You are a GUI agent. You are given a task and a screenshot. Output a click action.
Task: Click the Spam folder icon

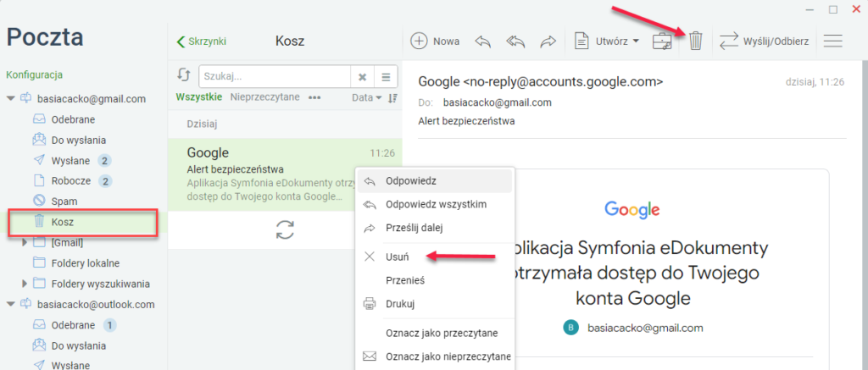(39, 202)
